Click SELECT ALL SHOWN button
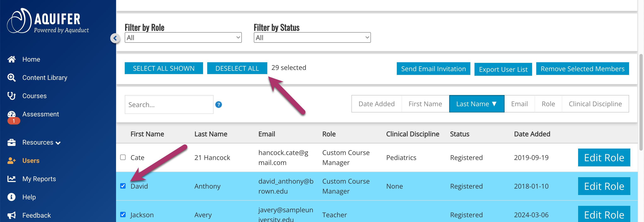This screenshot has height=222, width=644. coord(164,68)
